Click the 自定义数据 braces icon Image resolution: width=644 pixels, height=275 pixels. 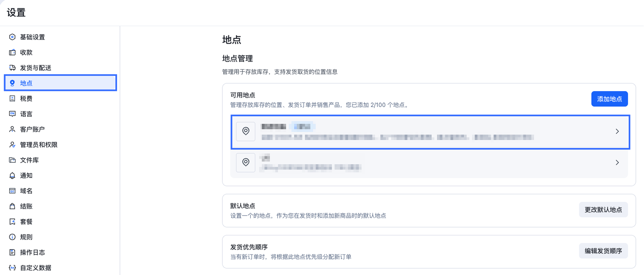[x=12, y=268]
